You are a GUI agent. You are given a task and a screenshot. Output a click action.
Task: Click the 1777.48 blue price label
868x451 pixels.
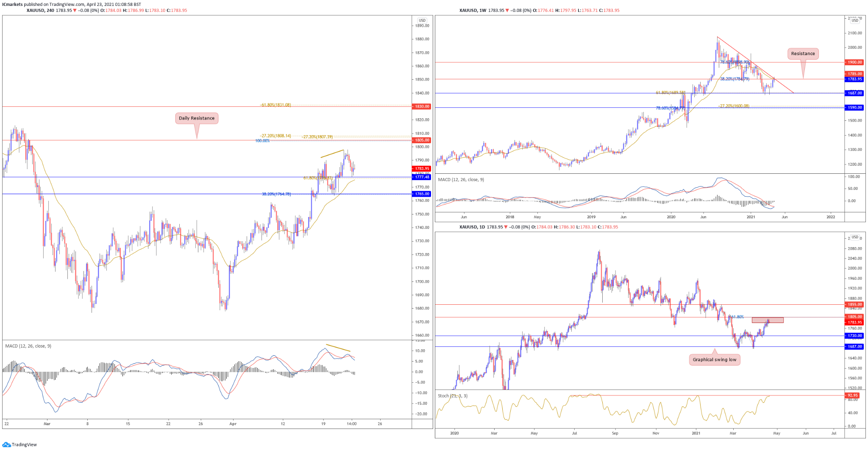coord(422,177)
